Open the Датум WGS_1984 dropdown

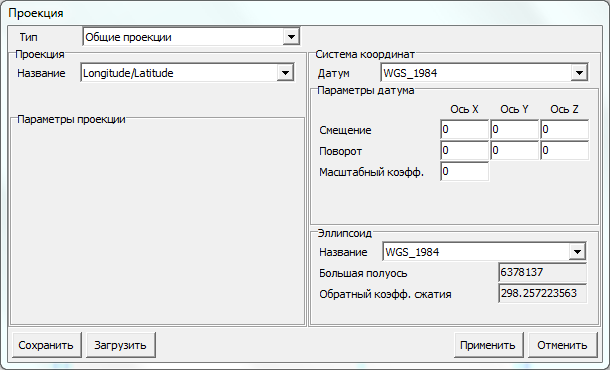[579, 73]
